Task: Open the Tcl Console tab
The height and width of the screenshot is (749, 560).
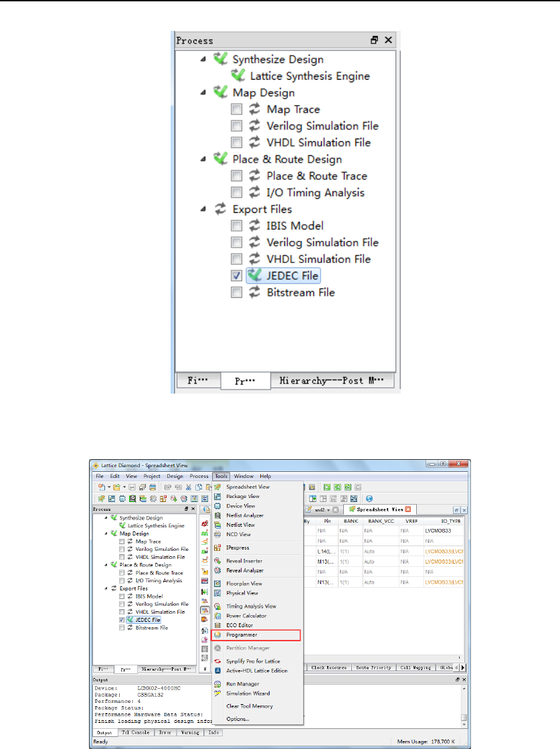Action: (136, 732)
